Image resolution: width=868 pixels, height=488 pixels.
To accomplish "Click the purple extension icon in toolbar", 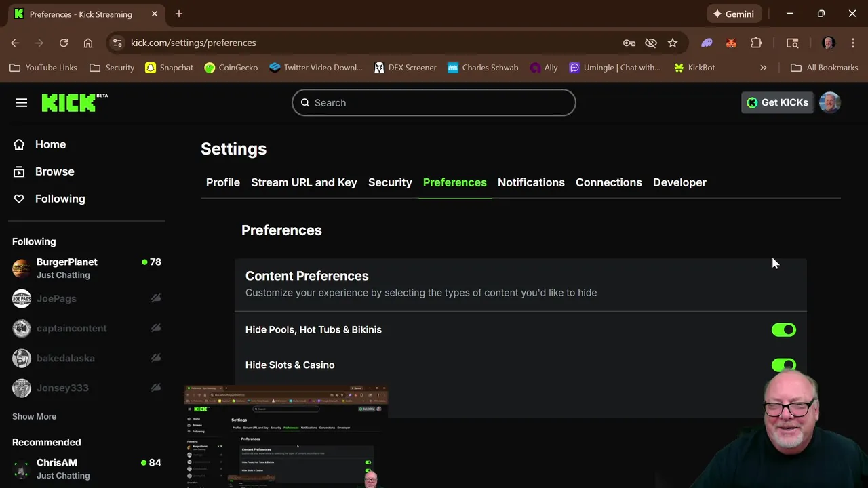I will 707,43.
